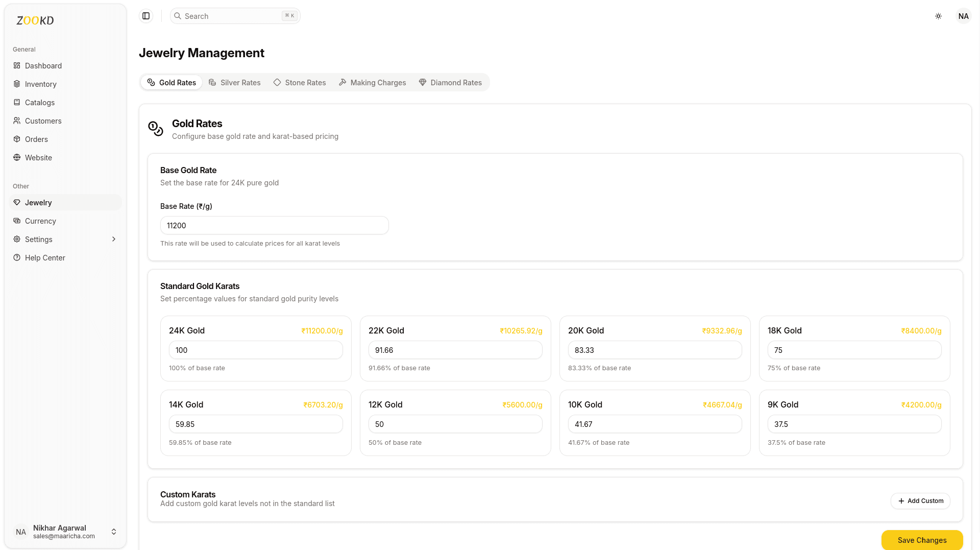Open the Currency settings
980x550 pixels.
(x=40, y=221)
